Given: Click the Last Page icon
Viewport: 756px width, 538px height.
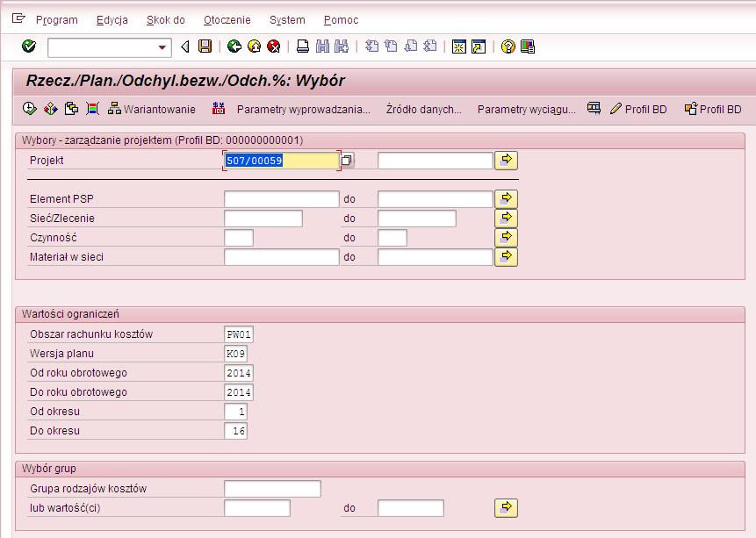Looking at the screenshot, I should coord(429,47).
